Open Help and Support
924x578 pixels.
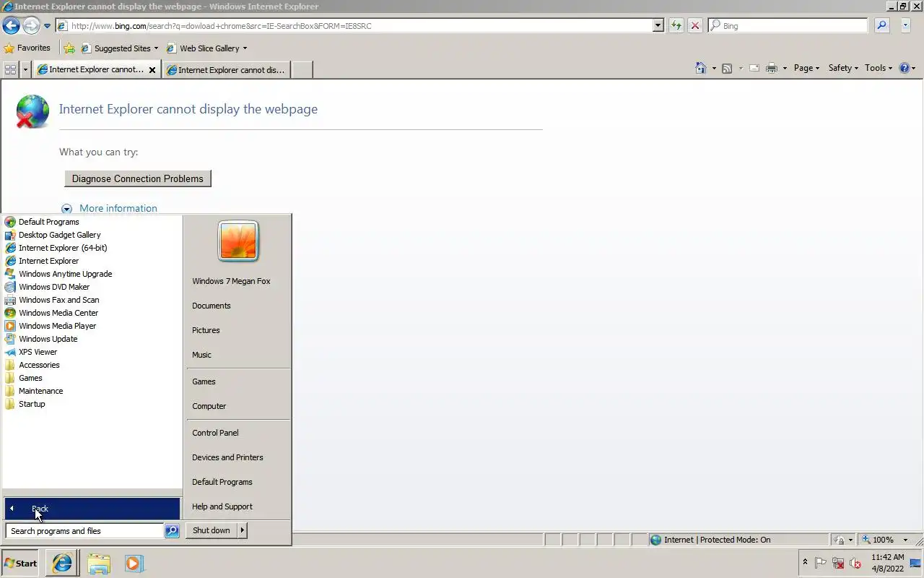(222, 506)
